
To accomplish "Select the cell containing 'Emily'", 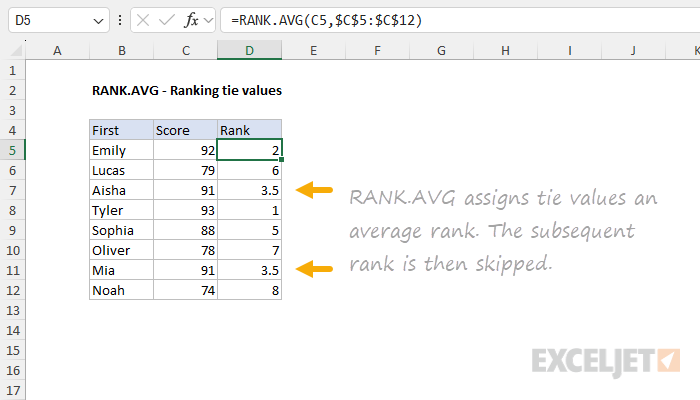I will coord(121,150).
